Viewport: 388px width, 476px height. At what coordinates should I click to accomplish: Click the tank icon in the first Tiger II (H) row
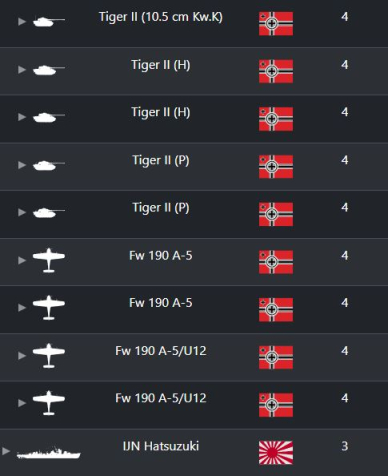49,70
